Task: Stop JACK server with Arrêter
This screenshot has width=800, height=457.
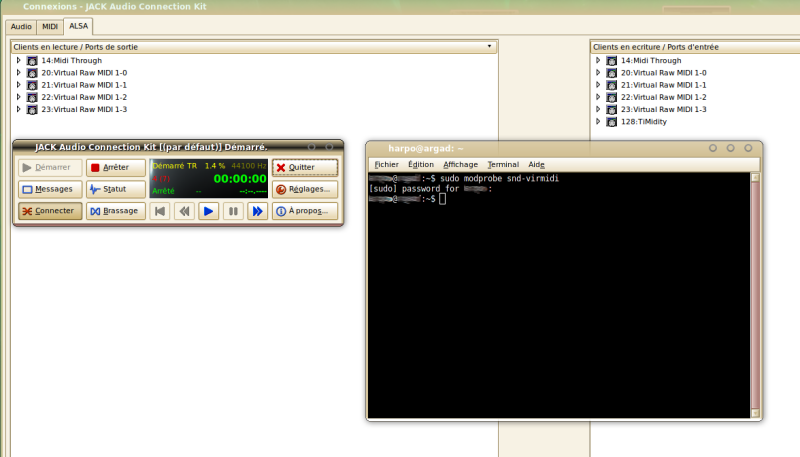Action: point(116,167)
